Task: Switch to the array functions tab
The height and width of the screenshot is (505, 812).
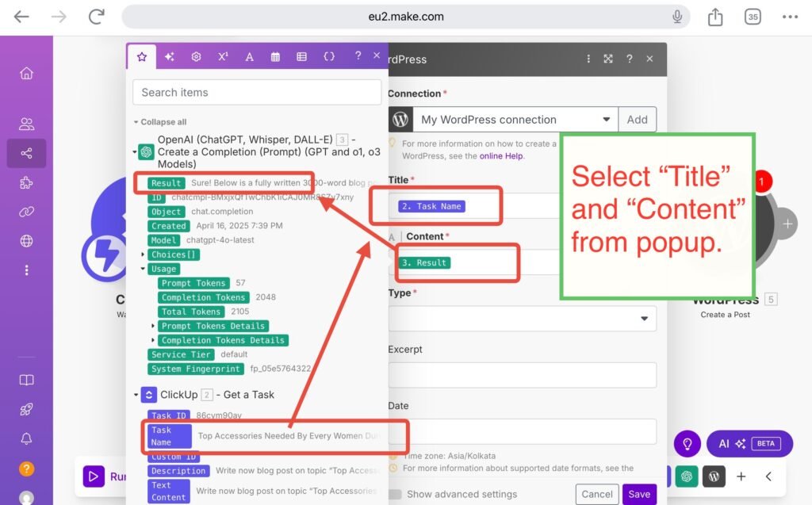Action: coord(302,56)
